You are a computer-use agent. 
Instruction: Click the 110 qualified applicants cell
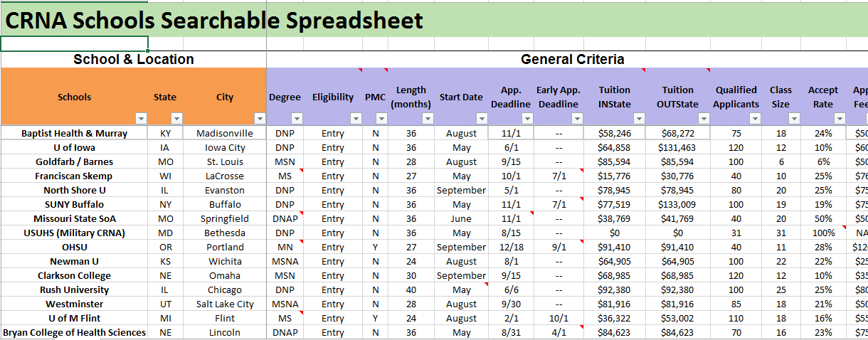pos(736,318)
